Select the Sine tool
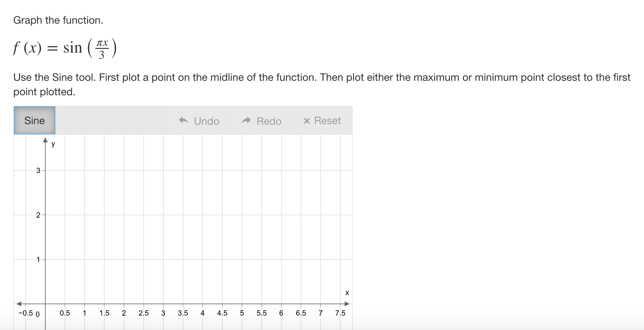This screenshot has height=330, width=644. click(34, 120)
